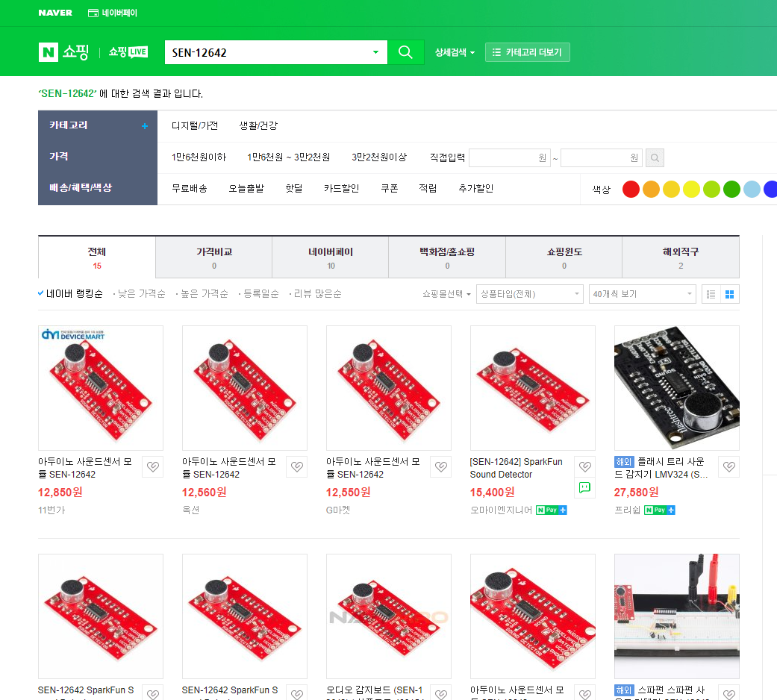
Task: Toggle 적립 filter
Action: [x=428, y=188]
